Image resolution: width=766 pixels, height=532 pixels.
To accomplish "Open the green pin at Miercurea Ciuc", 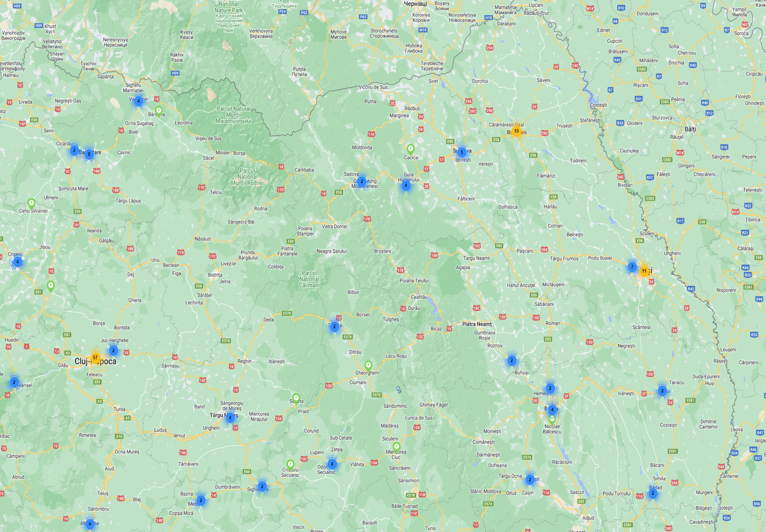I will click(396, 447).
